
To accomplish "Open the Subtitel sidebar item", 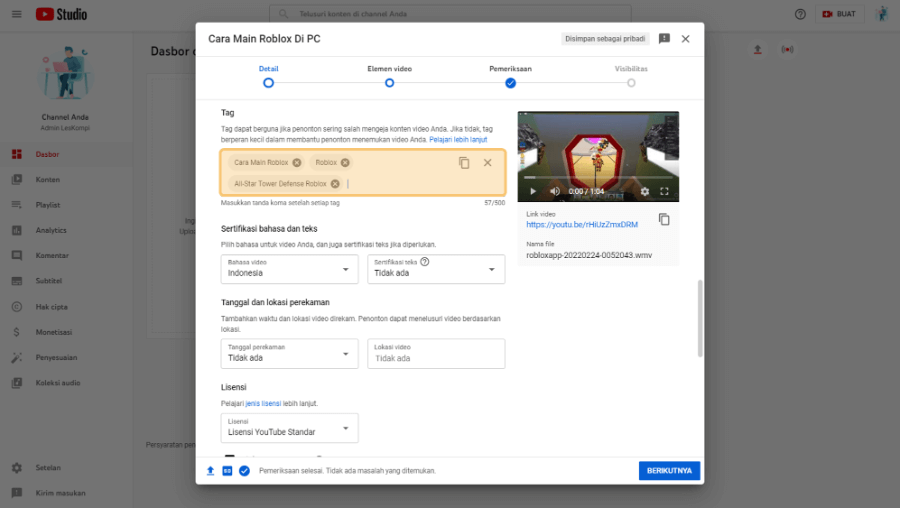I will 66,281.
